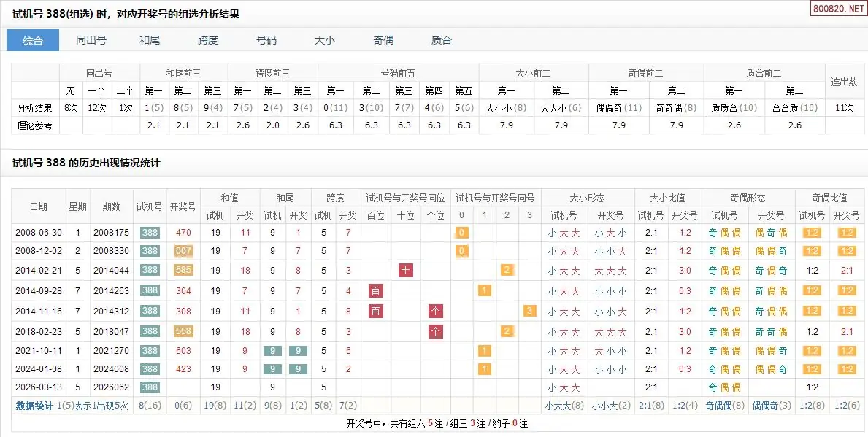
Task: Switch to the 大小 tab
Action: coord(325,40)
